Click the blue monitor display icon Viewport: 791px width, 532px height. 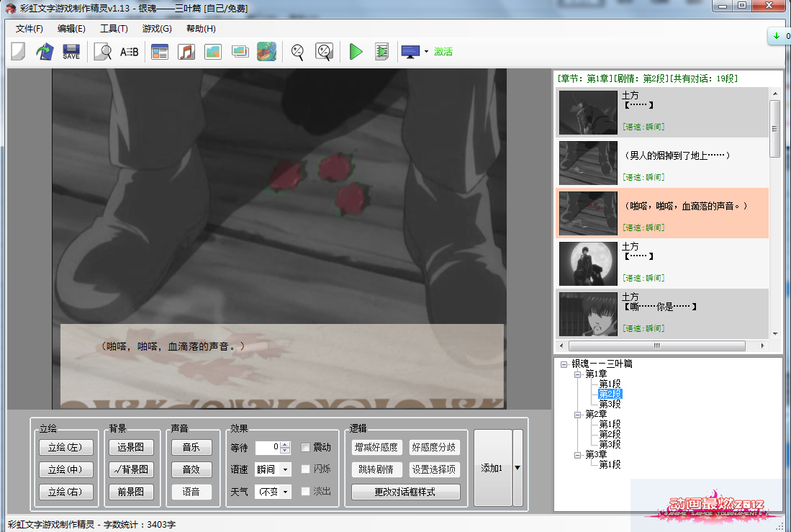(x=410, y=52)
